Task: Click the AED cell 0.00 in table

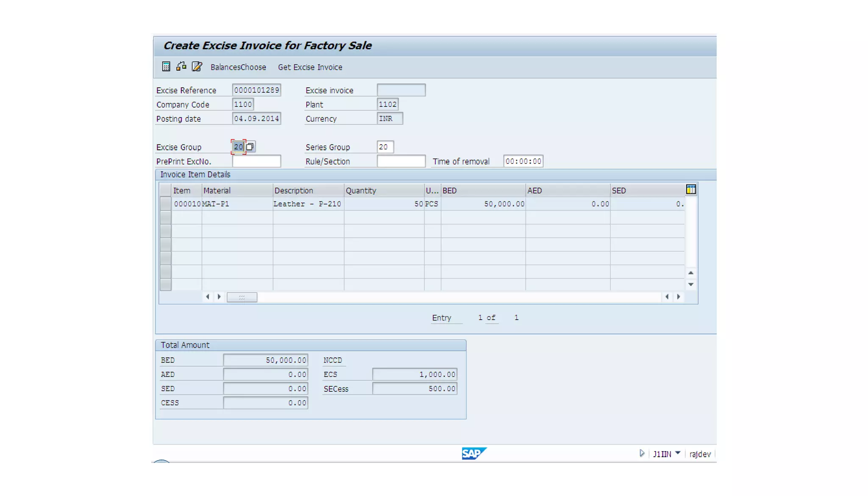Action: click(x=568, y=204)
